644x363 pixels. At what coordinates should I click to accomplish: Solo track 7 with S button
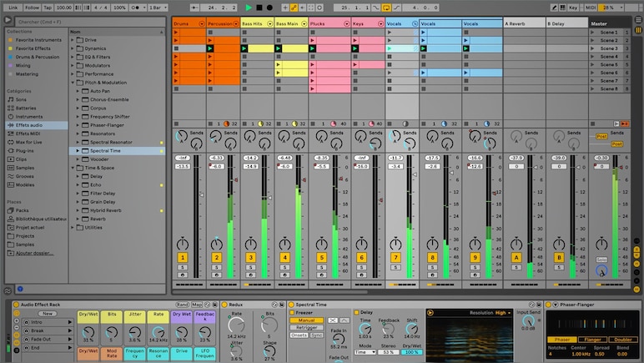[x=395, y=267]
